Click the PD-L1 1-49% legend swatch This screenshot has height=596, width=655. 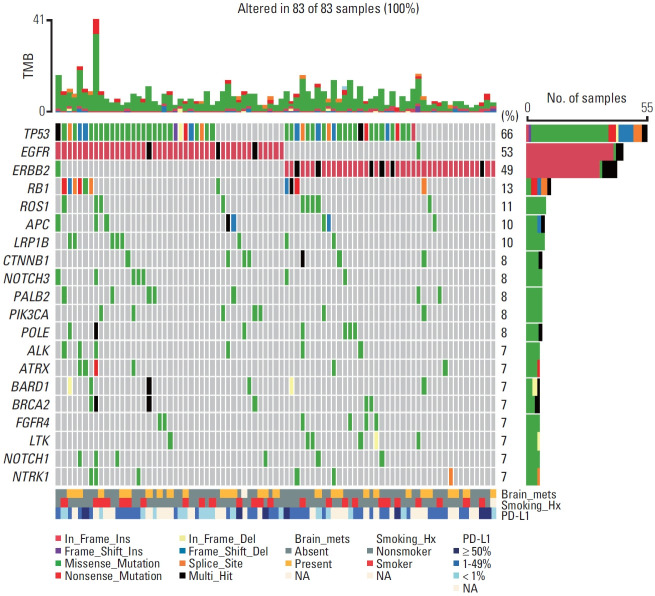tap(456, 563)
